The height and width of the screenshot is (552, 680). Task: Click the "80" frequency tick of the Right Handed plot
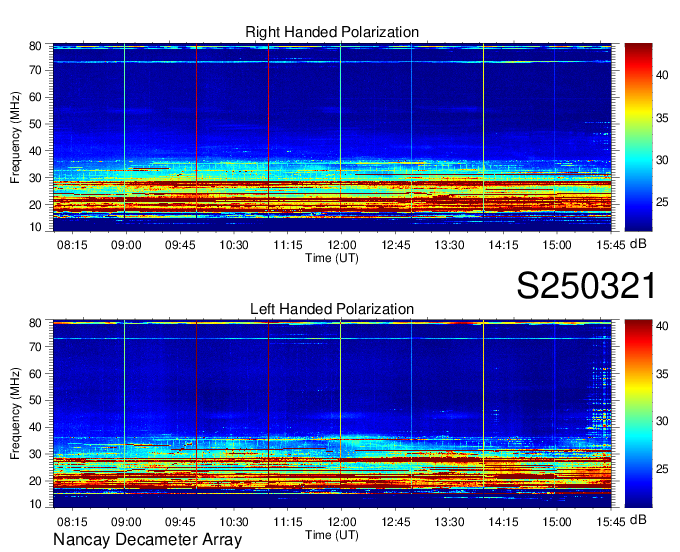pyautogui.click(x=35, y=46)
